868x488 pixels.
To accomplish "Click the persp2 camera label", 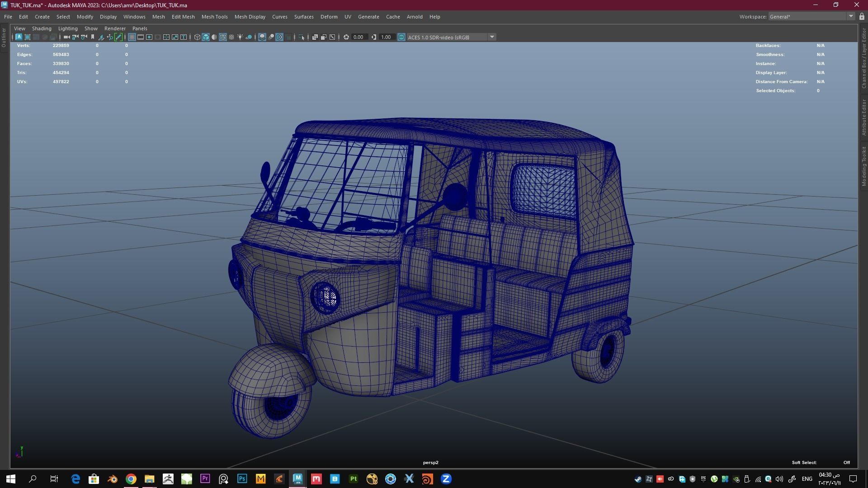I will pos(430,462).
